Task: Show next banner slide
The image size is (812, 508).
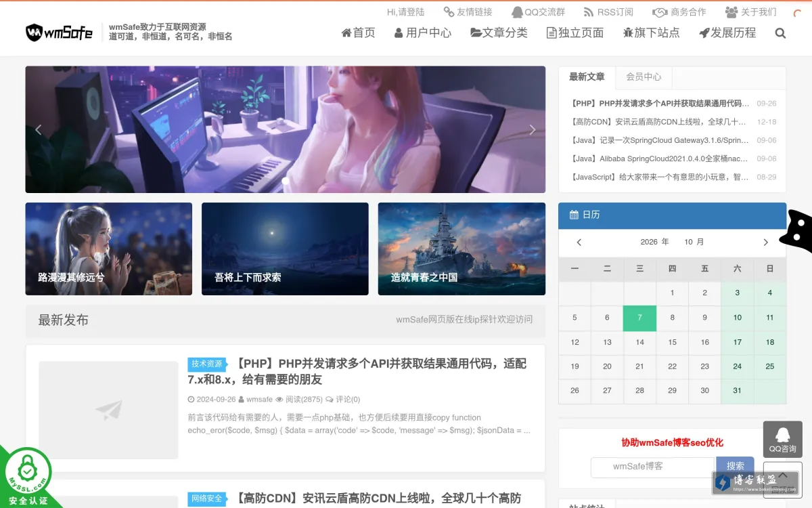Action: coord(533,129)
